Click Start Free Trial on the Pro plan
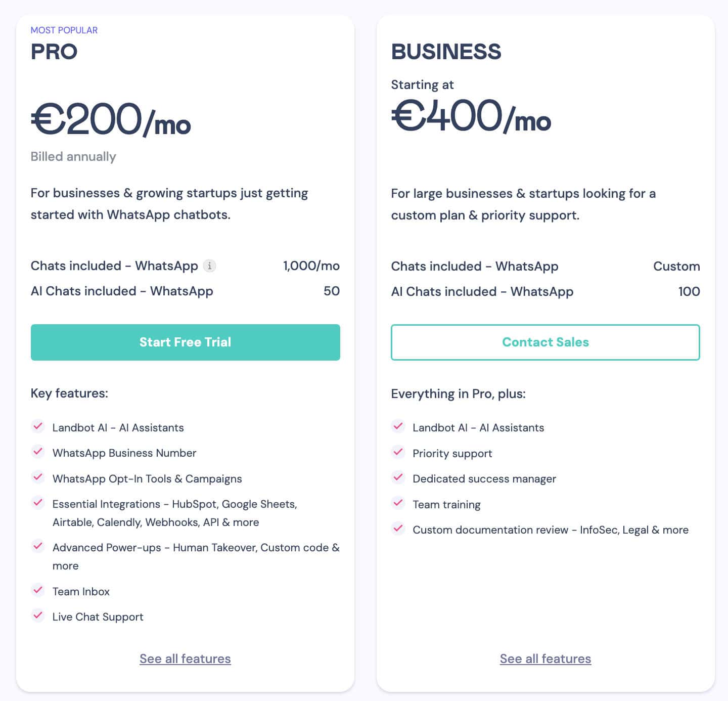Screen dimensions: 728x701 (x=186, y=342)
